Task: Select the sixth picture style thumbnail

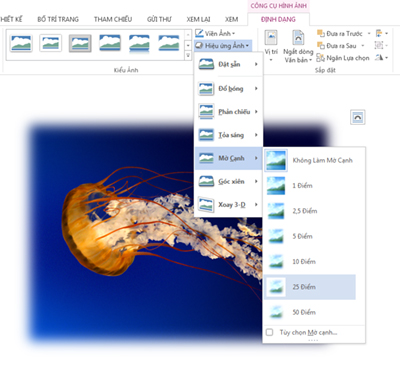Action: point(169,43)
